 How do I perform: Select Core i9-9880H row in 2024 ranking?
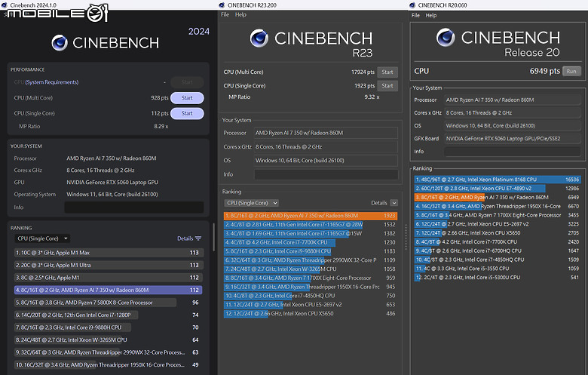click(109, 327)
